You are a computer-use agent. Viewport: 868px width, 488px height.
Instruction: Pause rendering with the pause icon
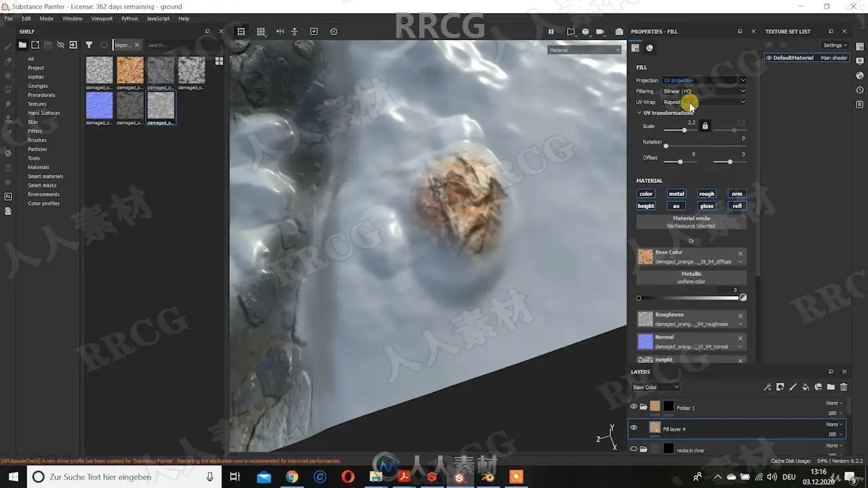pos(551,32)
